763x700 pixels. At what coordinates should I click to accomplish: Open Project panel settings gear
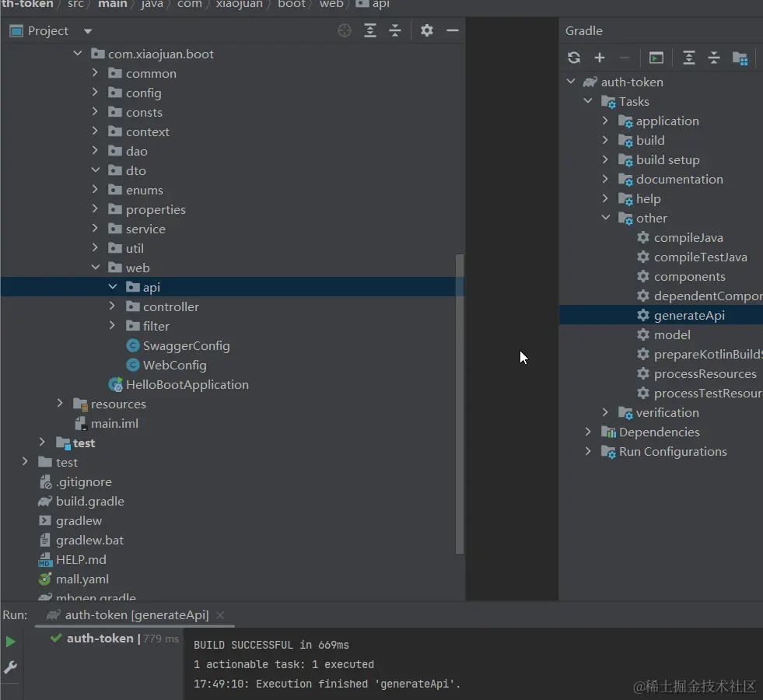coord(427,30)
